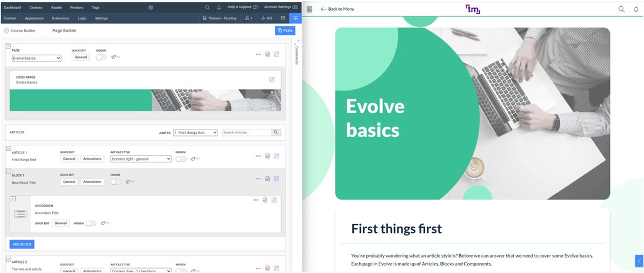
Task: Open the Courses menu
Action: pyautogui.click(x=36, y=8)
